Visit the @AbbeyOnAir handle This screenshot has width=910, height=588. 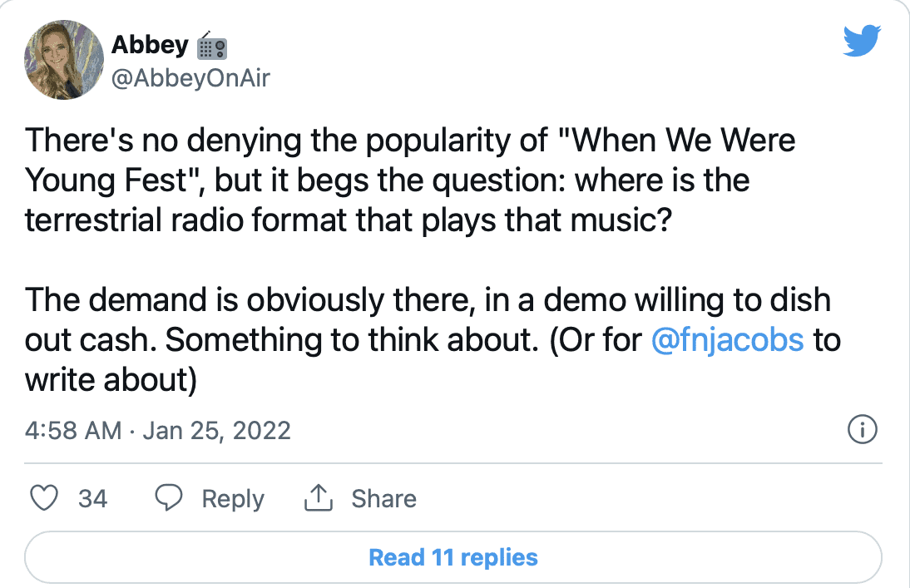point(190,77)
